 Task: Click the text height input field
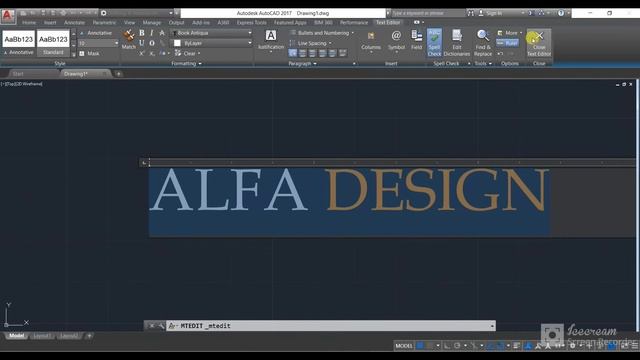(x=98, y=43)
